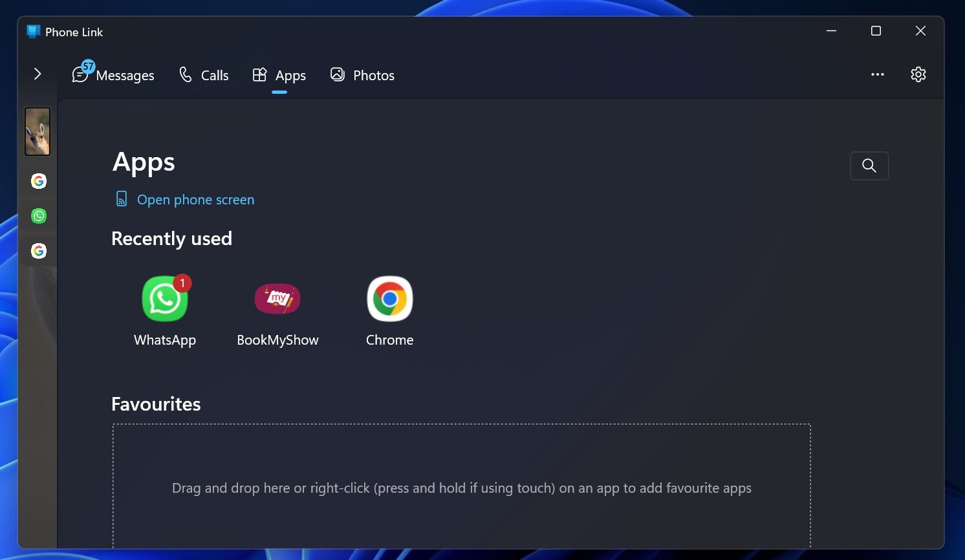Go to the Photos tab
The image size is (965, 560).
point(362,75)
